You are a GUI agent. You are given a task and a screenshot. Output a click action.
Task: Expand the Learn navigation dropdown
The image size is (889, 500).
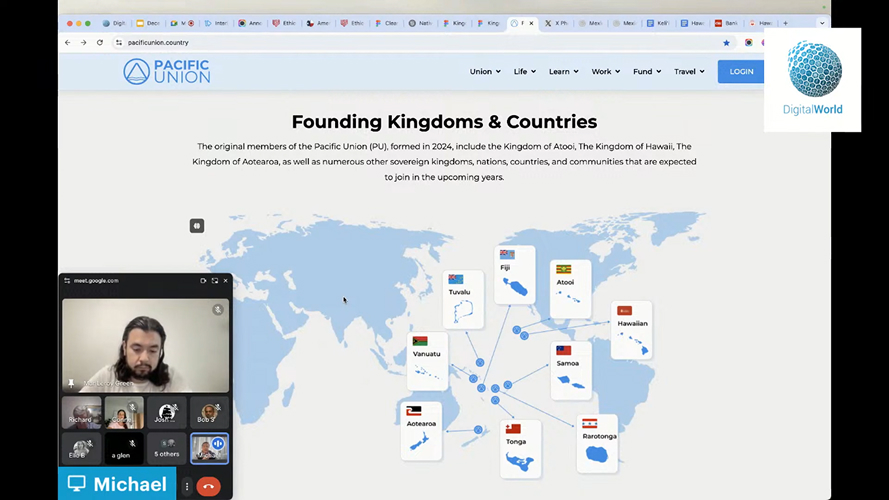coord(564,72)
